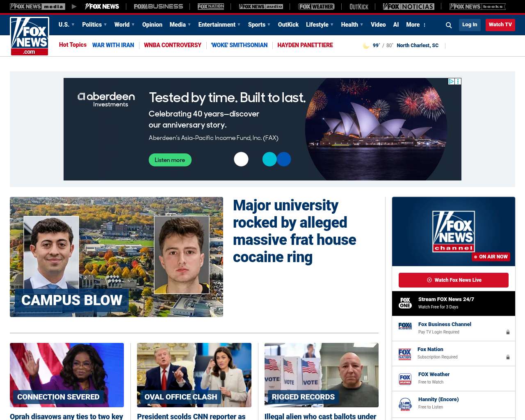This screenshot has width=525, height=420.
Task: Click the lock icon beside Fox Business Channel
Action: (508, 332)
